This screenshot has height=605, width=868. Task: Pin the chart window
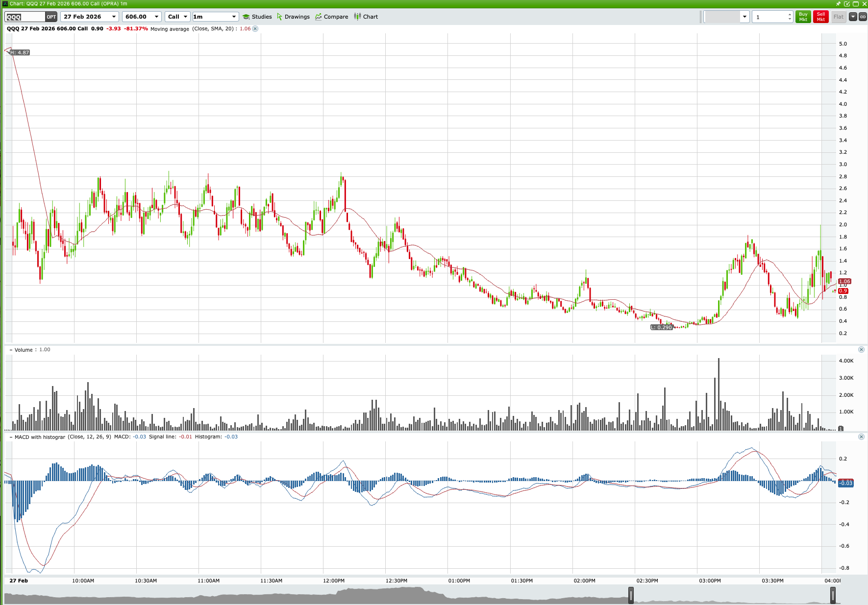(838, 3)
